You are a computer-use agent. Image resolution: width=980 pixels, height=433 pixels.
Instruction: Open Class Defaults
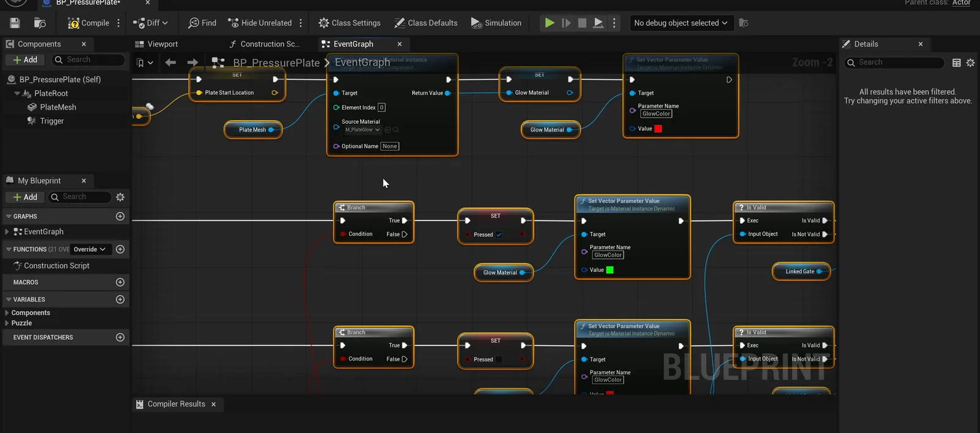[426, 23]
